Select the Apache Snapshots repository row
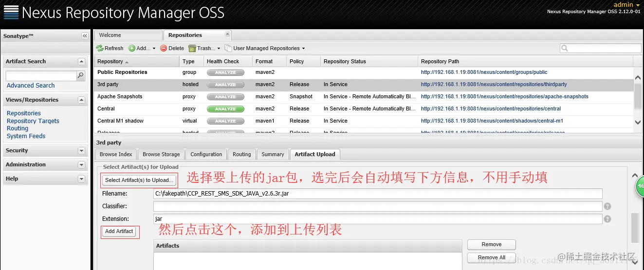The width and height of the screenshot is (644, 270). point(364,97)
